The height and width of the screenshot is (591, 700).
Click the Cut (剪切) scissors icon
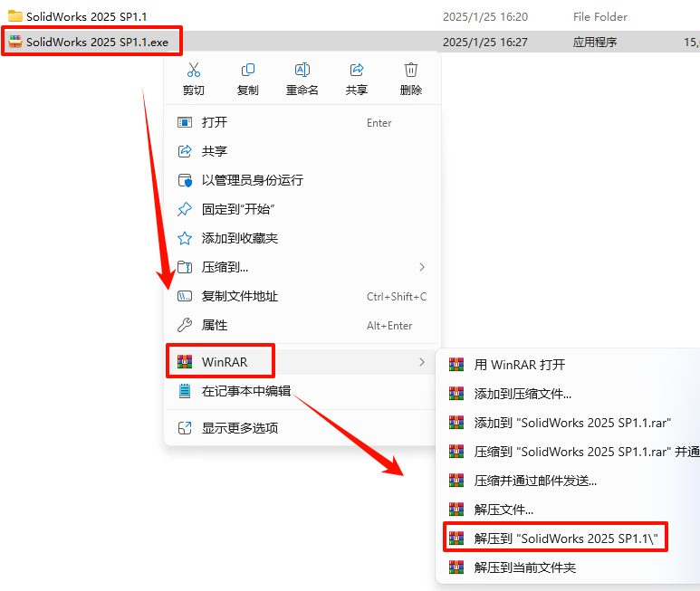click(x=193, y=70)
